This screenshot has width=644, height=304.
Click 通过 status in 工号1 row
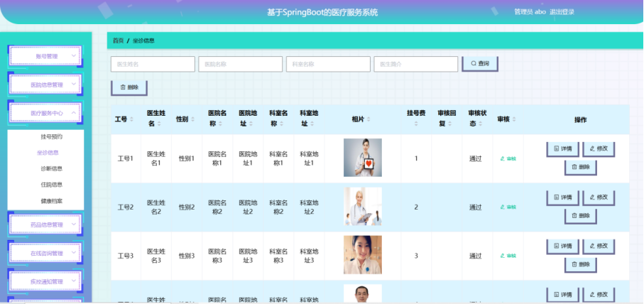click(475, 158)
